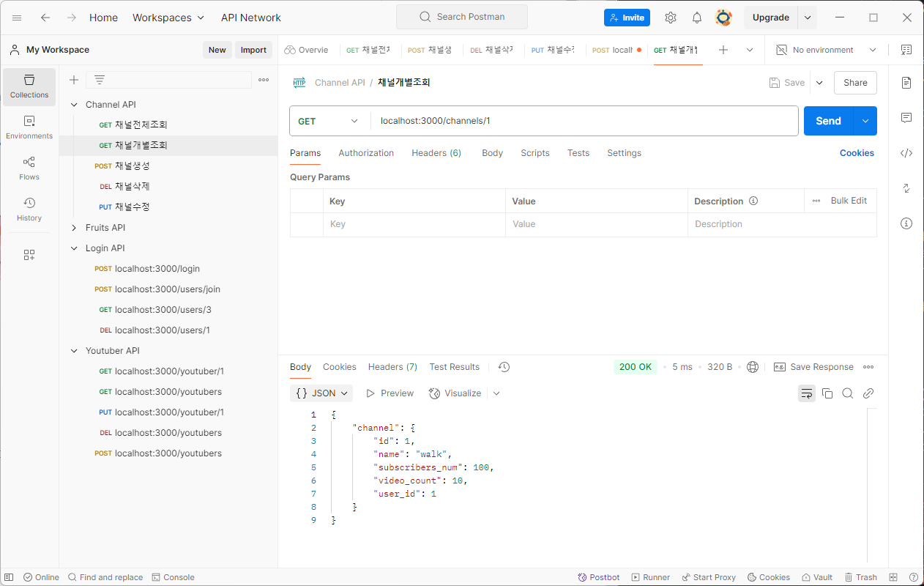Click Save Response

[x=813, y=367]
